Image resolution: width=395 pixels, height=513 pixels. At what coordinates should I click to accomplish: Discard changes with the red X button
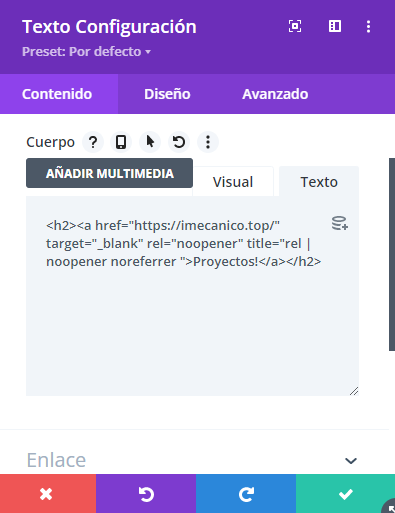[48, 494]
